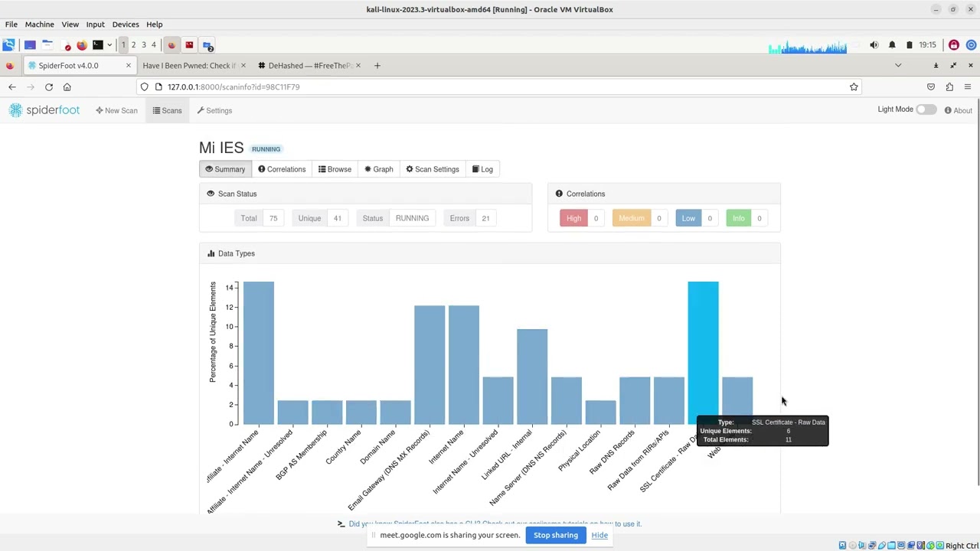The image size is (980, 551).
Task: Open the Scan Settings tab
Action: [x=433, y=169]
